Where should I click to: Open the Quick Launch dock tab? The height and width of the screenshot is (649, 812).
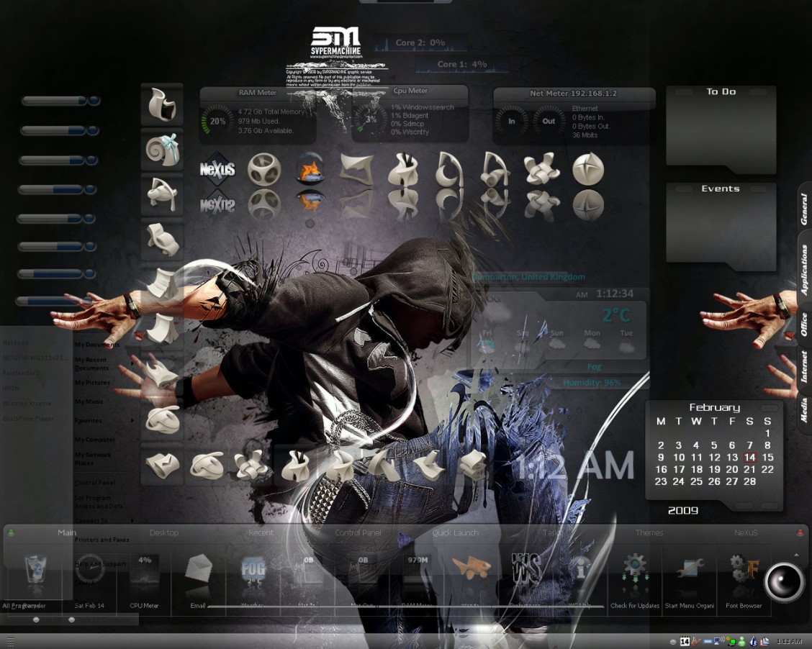click(x=455, y=532)
